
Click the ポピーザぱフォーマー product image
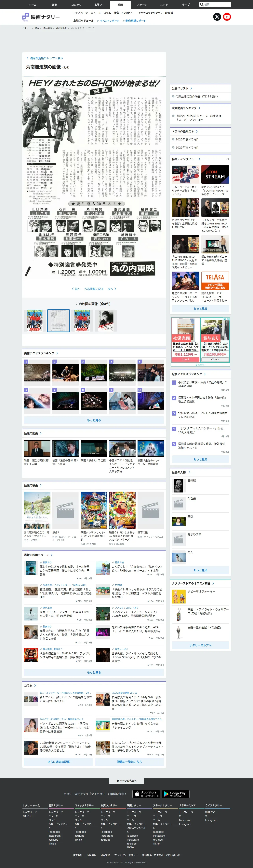(179, 596)
